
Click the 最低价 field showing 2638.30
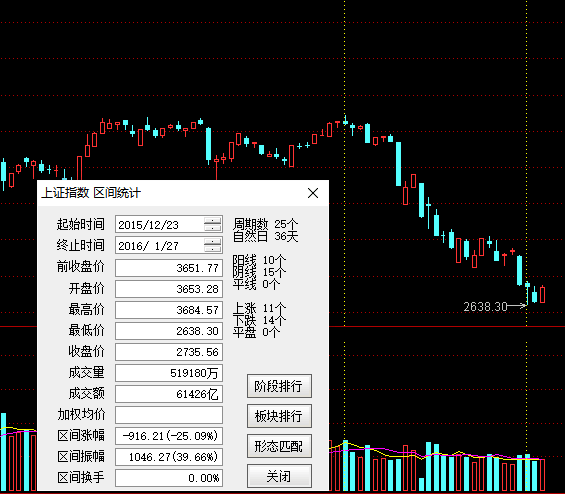[x=169, y=331]
